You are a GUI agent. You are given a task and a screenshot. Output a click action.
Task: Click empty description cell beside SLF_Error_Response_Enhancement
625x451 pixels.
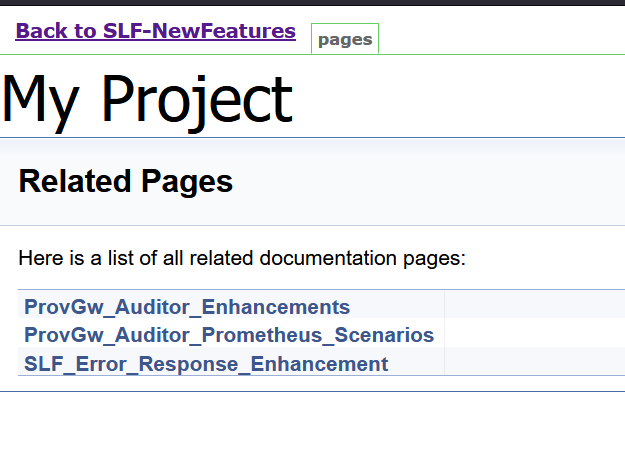tap(533, 364)
